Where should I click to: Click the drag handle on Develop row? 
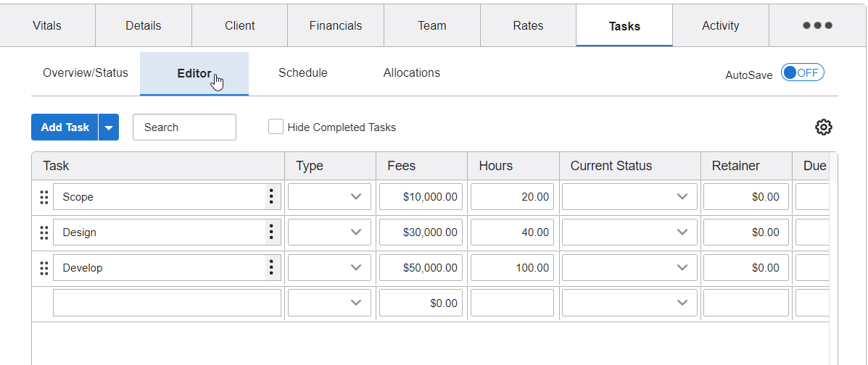[44, 268]
